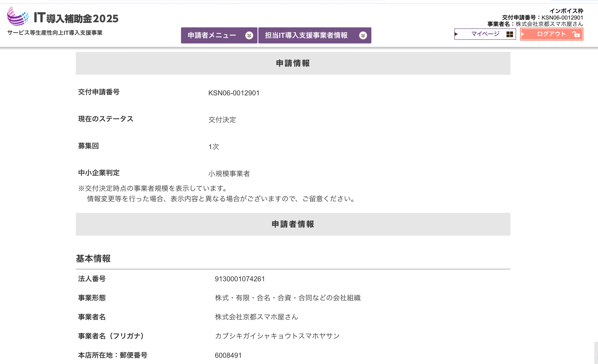Screen dimensions: 598x364
Task: Go to マイページ
Action: (485, 34)
